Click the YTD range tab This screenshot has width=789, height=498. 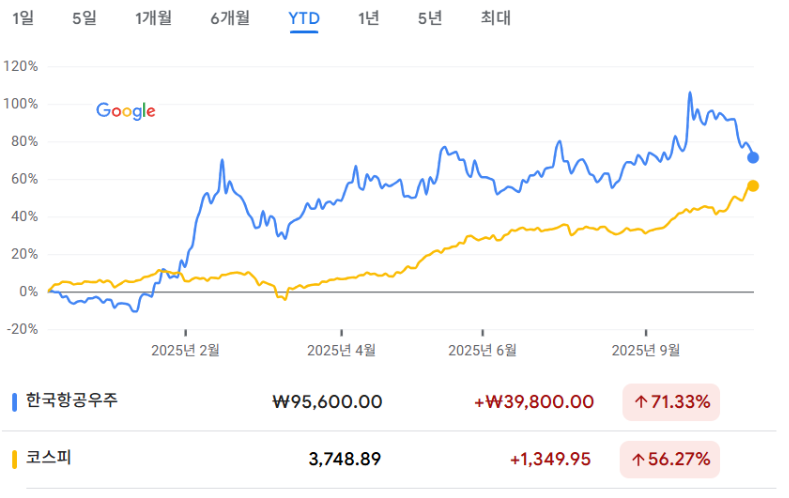[x=303, y=18]
